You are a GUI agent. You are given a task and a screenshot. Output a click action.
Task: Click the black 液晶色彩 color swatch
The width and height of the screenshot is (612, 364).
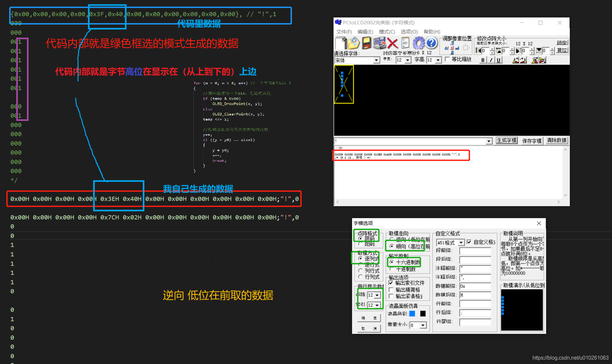tap(423, 313)
